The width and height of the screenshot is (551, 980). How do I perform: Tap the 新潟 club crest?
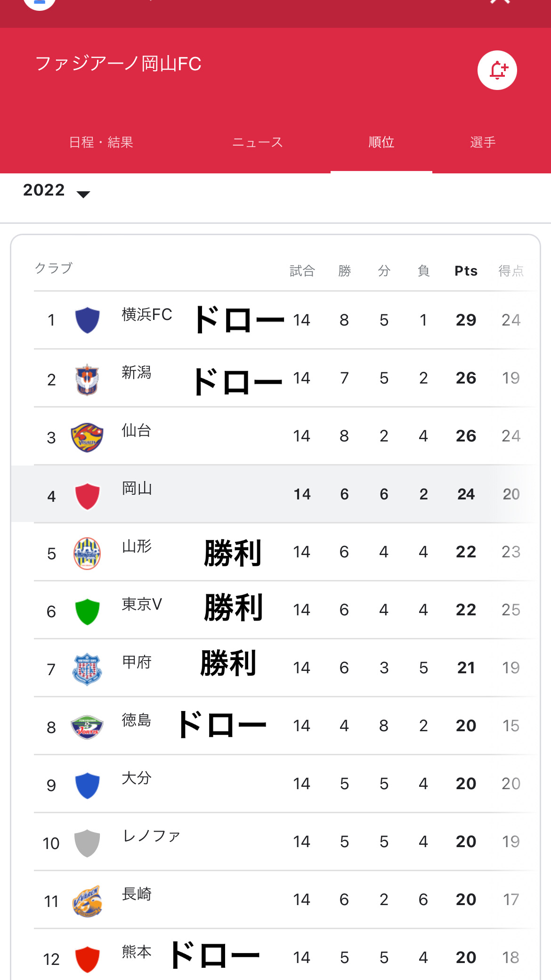coord(87,379)
